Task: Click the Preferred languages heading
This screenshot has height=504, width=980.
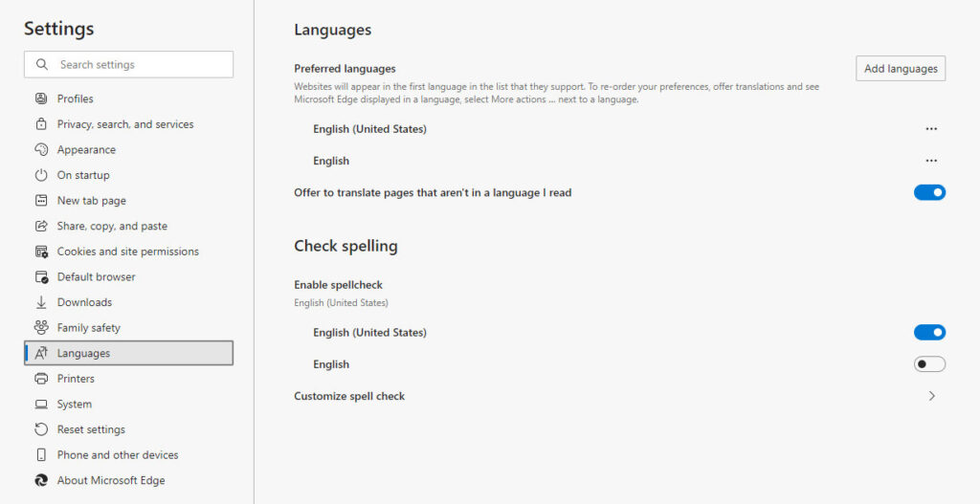Action: tap(345, 69)
